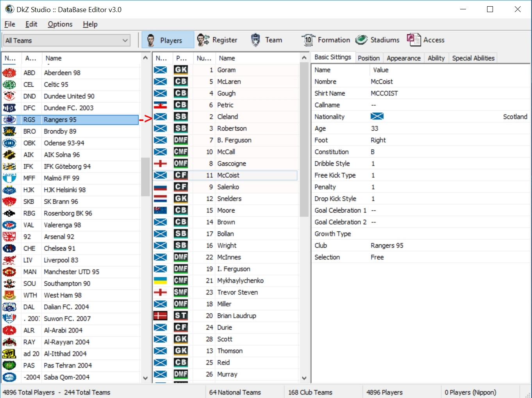Viewport: 532px width, 398px height.
Task: Select player Gough in the list
Action: 225,93
